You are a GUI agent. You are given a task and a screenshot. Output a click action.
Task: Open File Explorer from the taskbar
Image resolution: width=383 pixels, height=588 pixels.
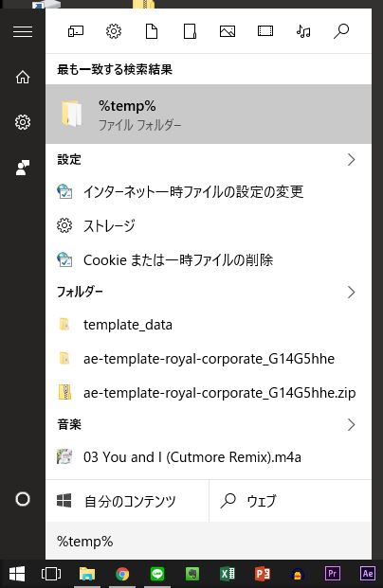87,574
